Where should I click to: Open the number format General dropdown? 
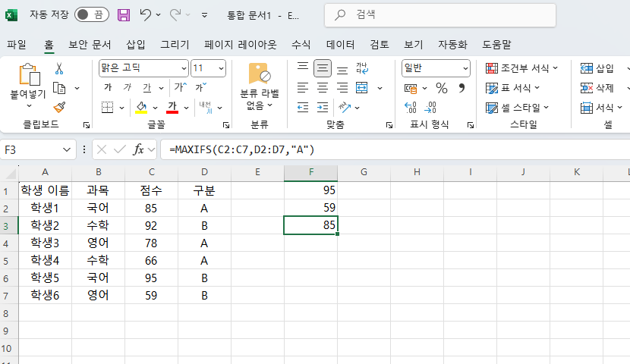click(x=465, y=68)
